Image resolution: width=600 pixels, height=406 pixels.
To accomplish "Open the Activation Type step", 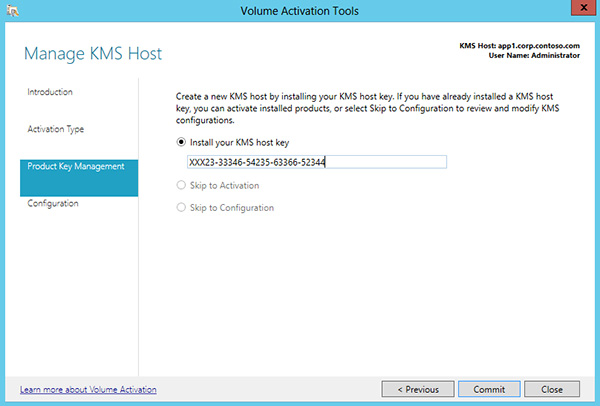I will (55, 129).
